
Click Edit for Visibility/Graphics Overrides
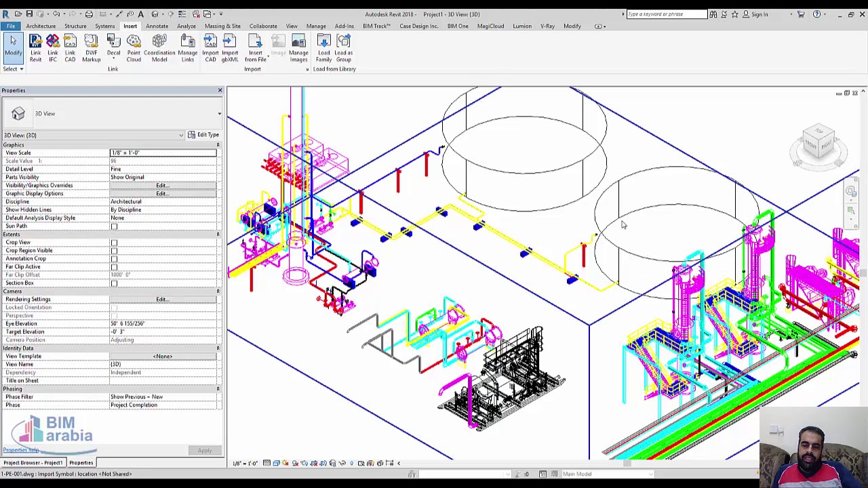[162, 186]
